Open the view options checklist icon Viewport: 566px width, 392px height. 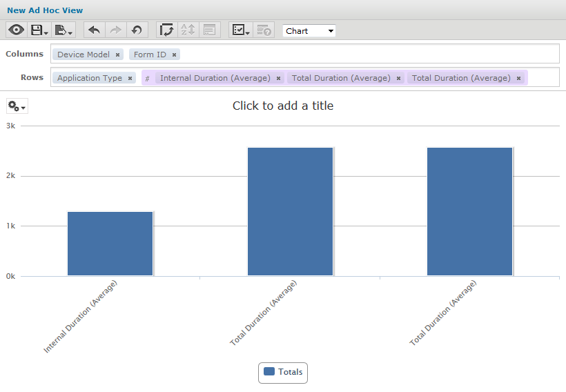tap(240, 30)
